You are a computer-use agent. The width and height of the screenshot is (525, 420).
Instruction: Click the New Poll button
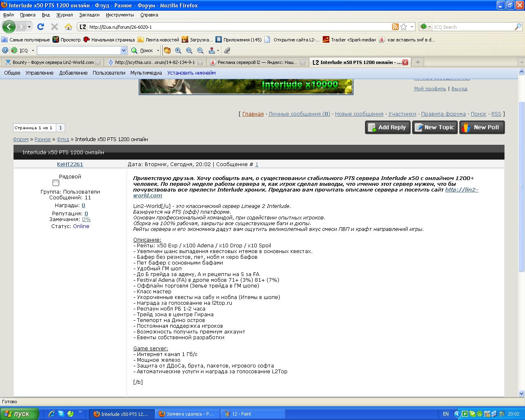coord(482,128)
